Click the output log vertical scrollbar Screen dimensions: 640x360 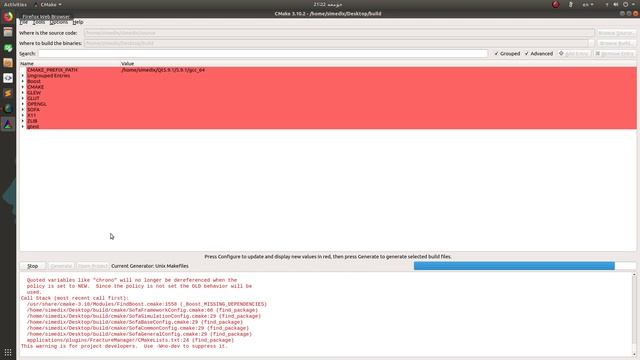point(634,314)
